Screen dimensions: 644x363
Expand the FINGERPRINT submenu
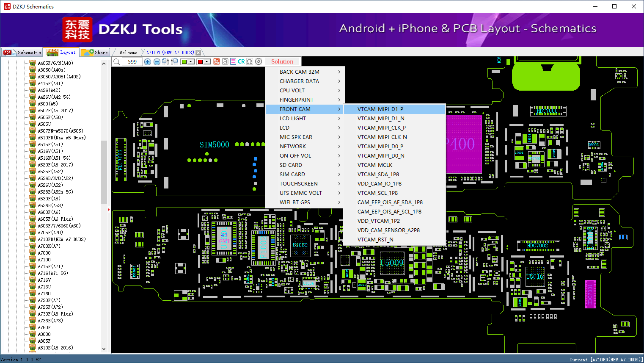[305, 100]
